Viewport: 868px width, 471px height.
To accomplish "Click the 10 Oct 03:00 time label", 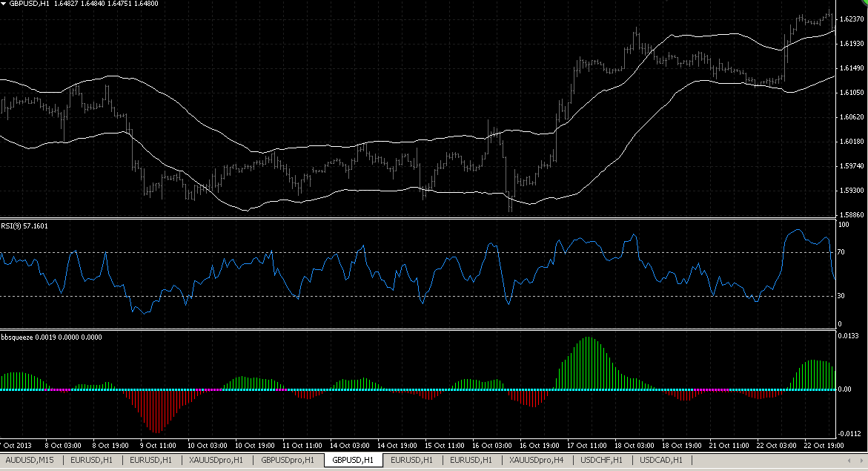I will pyautogui.click(x=207, y=446).
